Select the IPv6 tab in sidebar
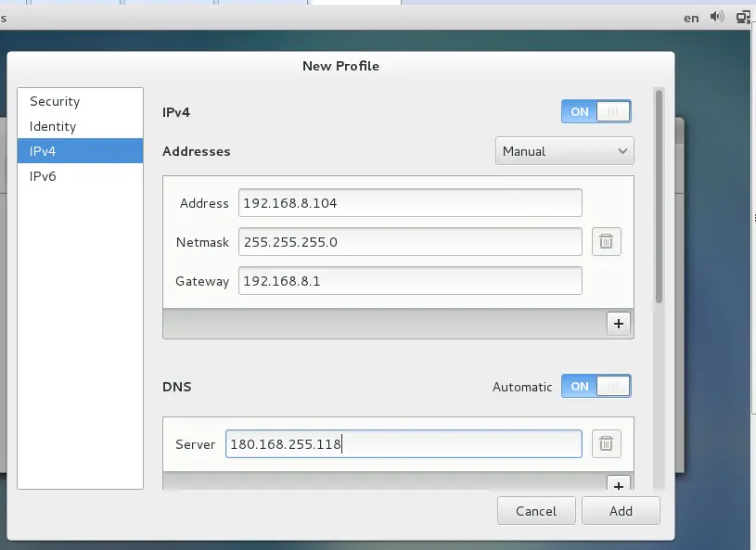 tap(80, 176)
